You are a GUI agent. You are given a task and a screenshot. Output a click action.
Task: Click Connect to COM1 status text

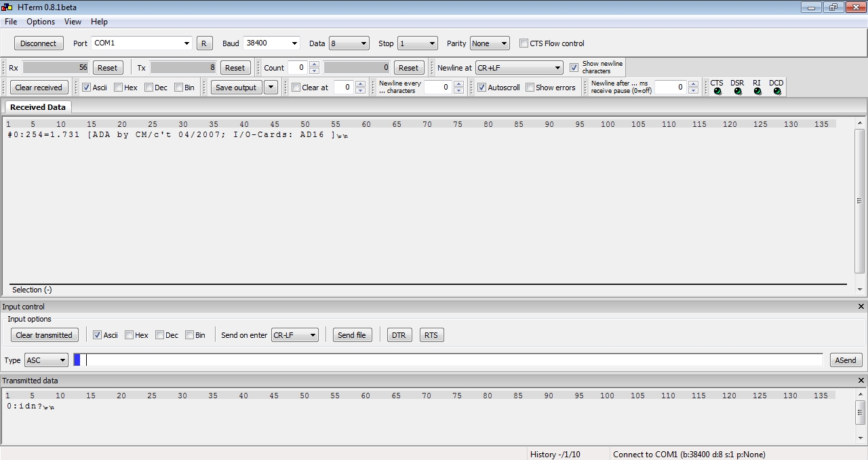pos(689,455)
